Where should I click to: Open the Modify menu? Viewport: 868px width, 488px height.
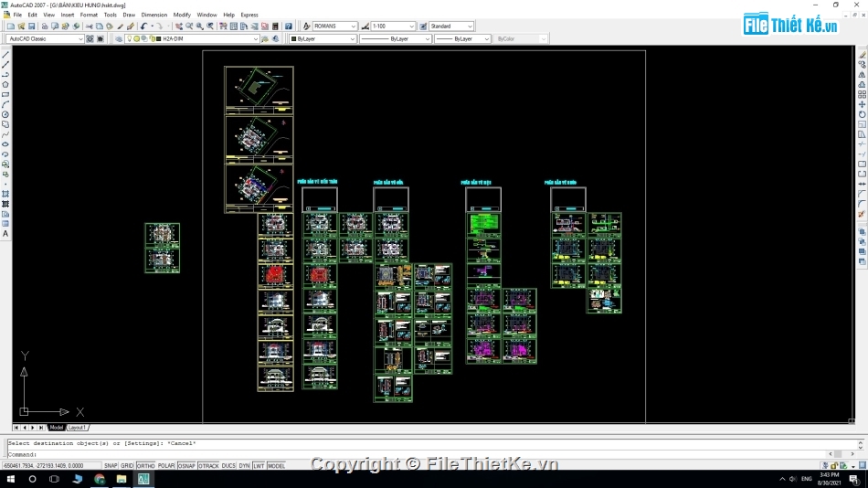pos(182,15)
